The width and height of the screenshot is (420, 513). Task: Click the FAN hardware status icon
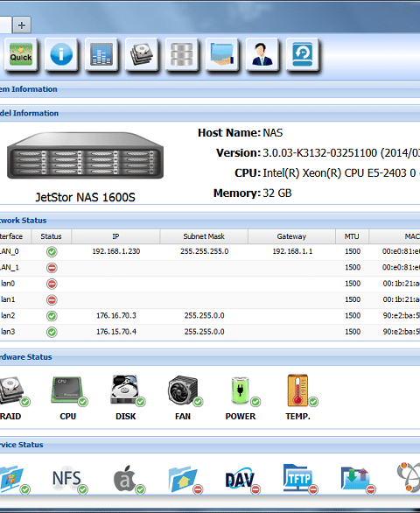click(x=185, y=390)
